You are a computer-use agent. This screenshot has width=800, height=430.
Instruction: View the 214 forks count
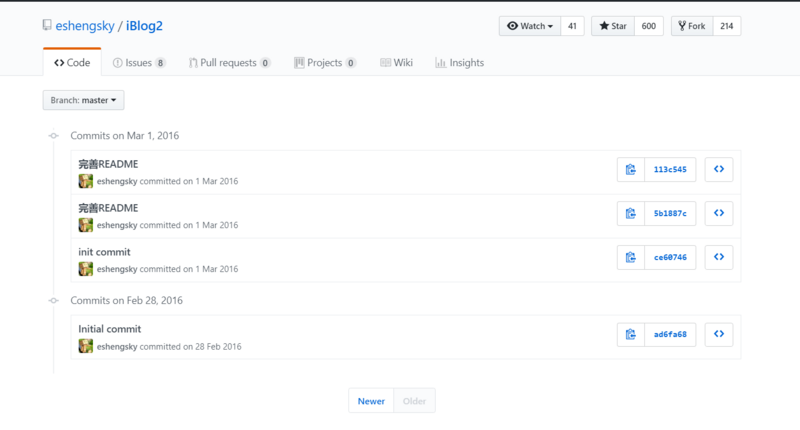coord(727,26)
